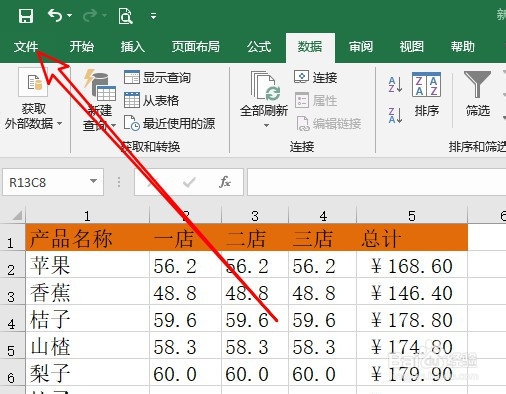Screen dimensions: 506x394
Task: Click the Select All corner triangle
Action: 17,215
